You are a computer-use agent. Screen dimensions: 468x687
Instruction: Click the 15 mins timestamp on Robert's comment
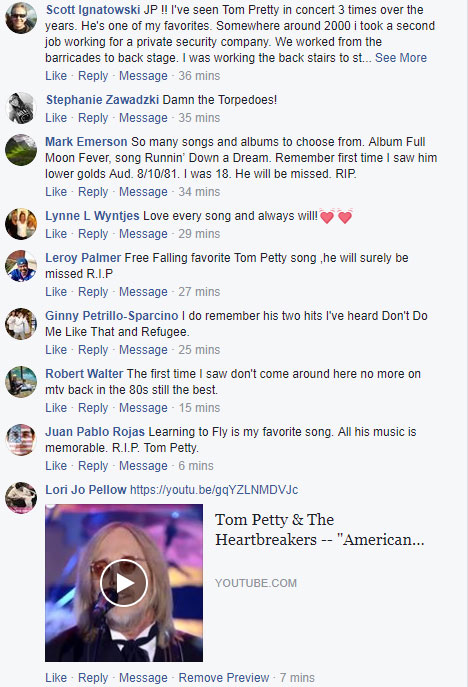click(x=199, y=408)
